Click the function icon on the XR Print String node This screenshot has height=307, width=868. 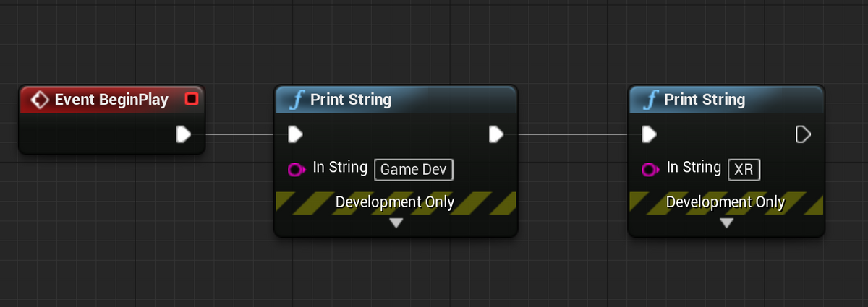click(x=649, y=100)
